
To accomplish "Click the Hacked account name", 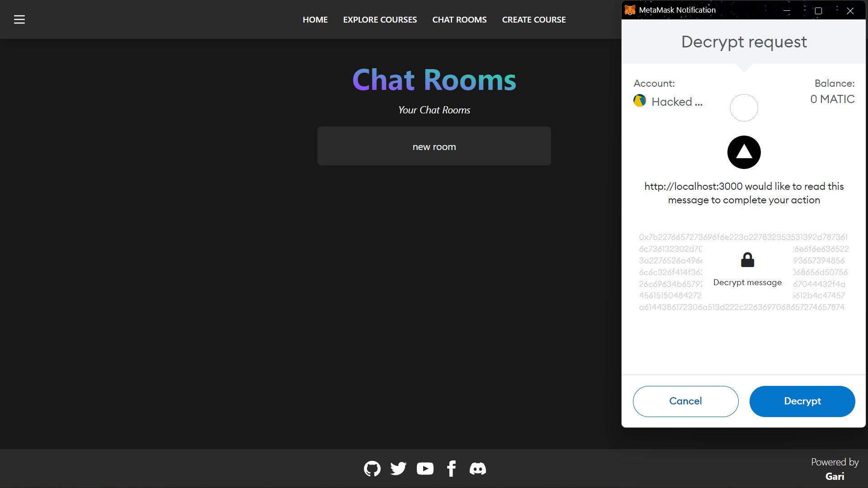I will click(x=677, y=102).
